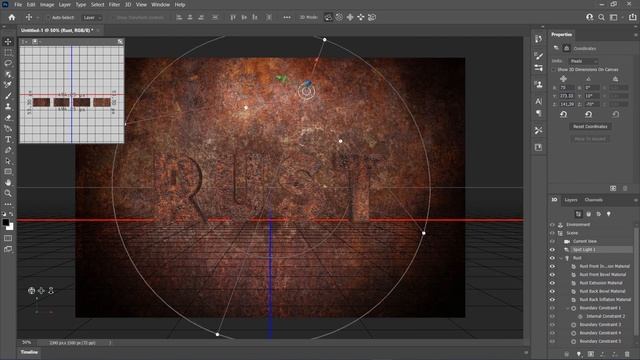Select the Hand tool

pyautogui.click(x=8, y=182)
